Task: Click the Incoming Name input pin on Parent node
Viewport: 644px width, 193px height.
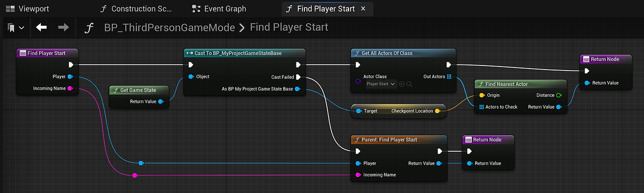Action: click(358, 175)
